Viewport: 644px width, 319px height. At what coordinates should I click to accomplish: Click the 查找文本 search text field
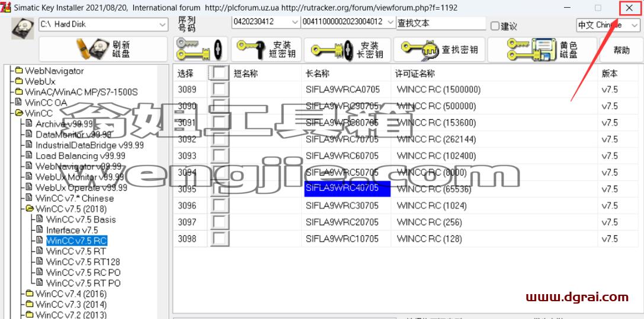click(x=441, y=24)
